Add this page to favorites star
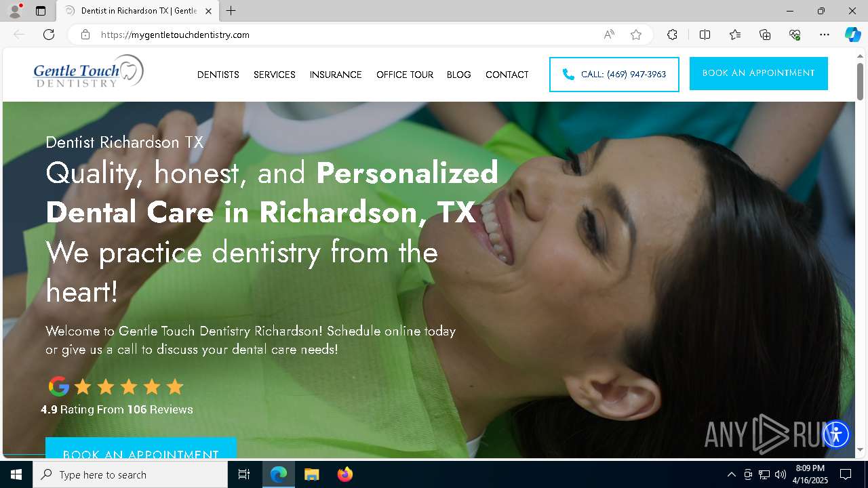 [636, 35]
